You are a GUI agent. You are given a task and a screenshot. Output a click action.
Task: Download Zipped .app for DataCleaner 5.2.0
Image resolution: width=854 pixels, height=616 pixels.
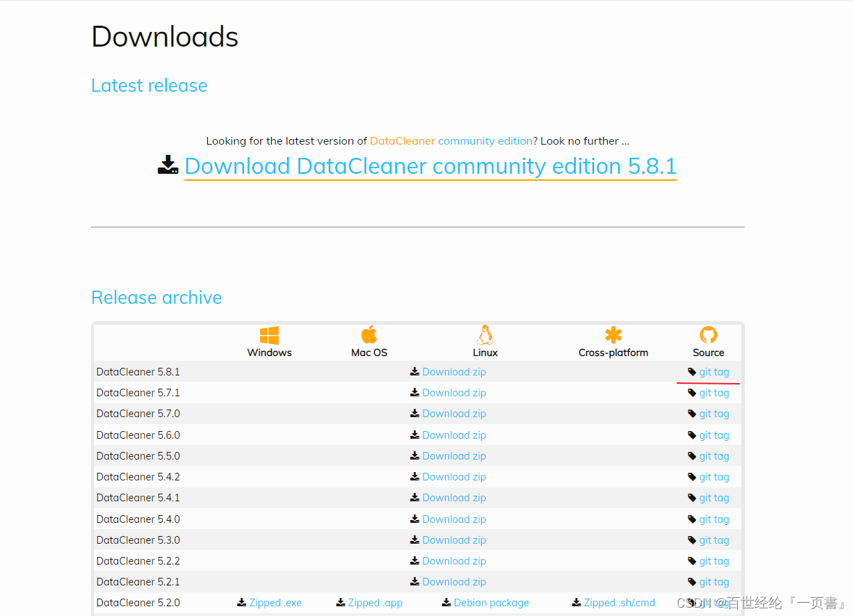(x=376, y=603)
